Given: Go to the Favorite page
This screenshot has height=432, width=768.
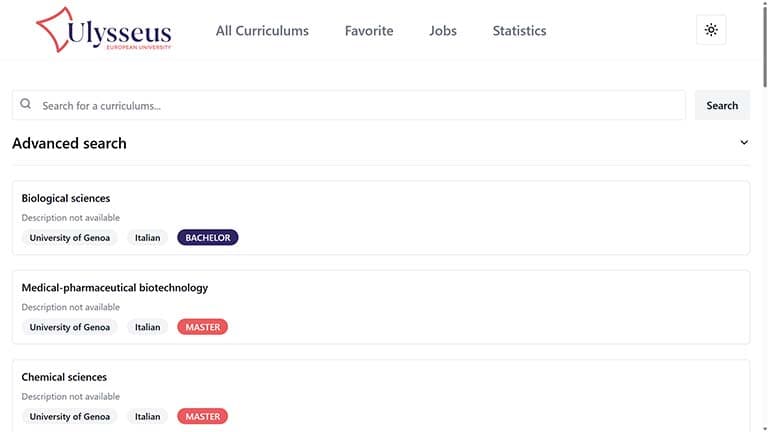Looking at the screenshot, I should pos(369,31).
